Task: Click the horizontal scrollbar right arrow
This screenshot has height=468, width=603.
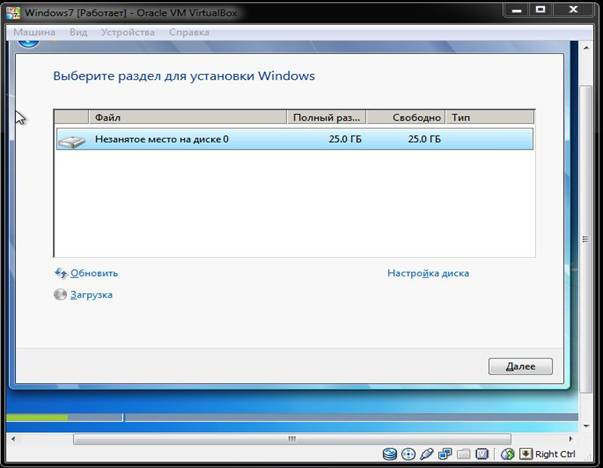Action: pyautogui.click(x=570, y=439)
